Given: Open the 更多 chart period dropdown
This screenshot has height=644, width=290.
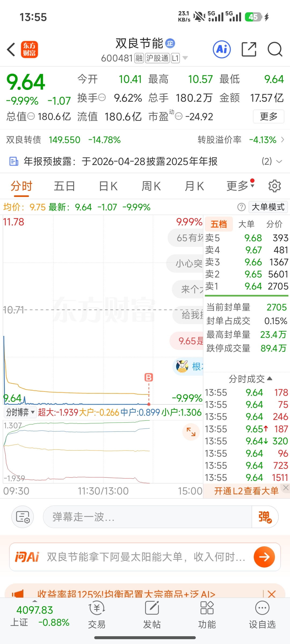Looking at the screenshot, I should [x=240, y=186].
